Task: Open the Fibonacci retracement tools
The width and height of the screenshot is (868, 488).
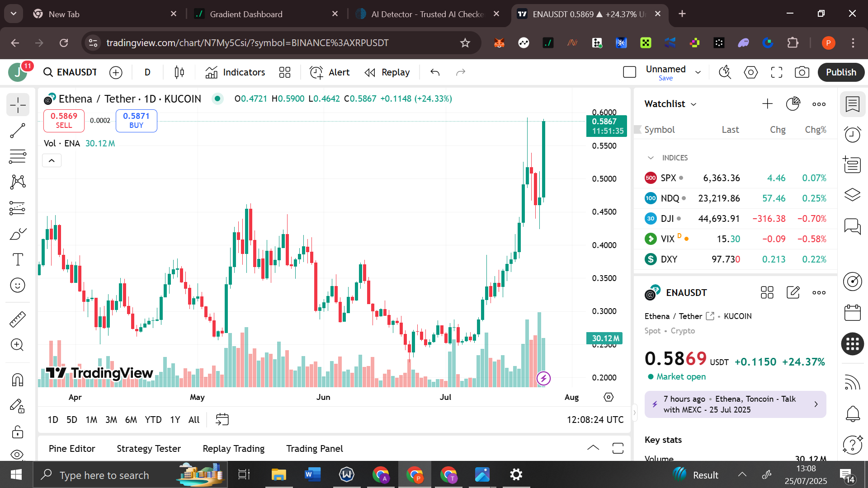Action: 18,157
